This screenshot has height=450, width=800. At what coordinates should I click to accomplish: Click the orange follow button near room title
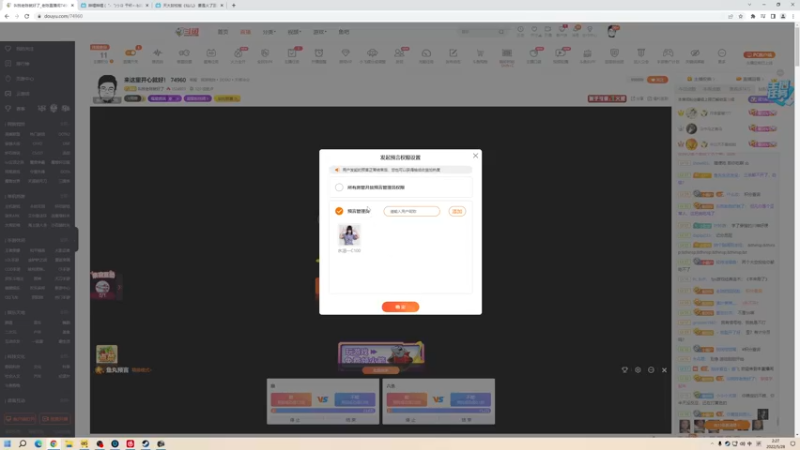pos(657,80)
